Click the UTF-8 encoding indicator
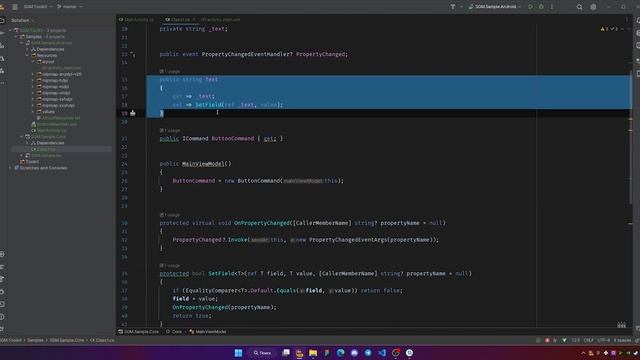 click(603, 340)
